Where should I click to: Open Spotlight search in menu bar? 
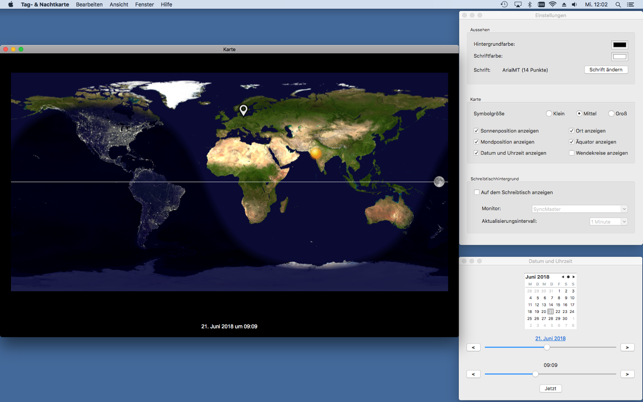click(618, 5)
